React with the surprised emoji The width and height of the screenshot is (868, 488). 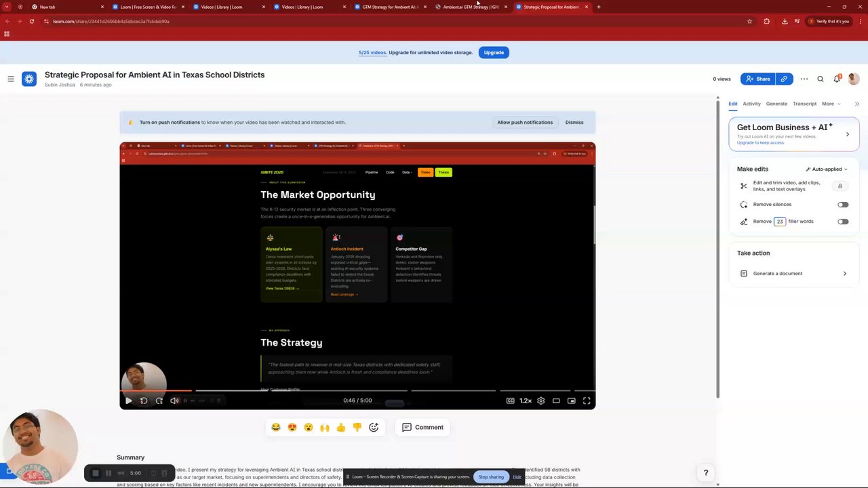click(309, 427)
